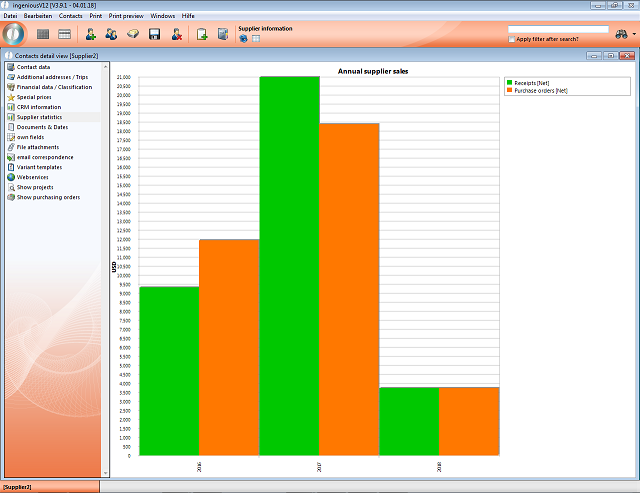
Task: Click Show projects link
Action: [x=35, y=187]
